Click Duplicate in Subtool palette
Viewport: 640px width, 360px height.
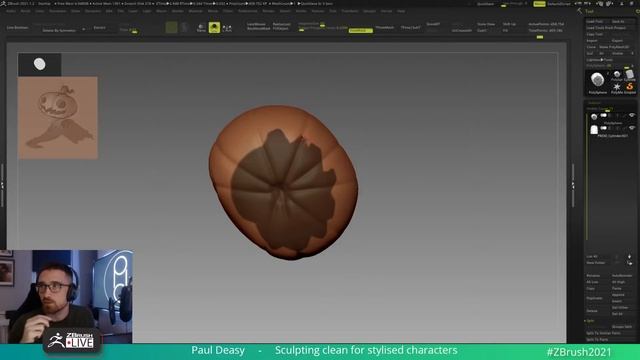tap(594, 298)
